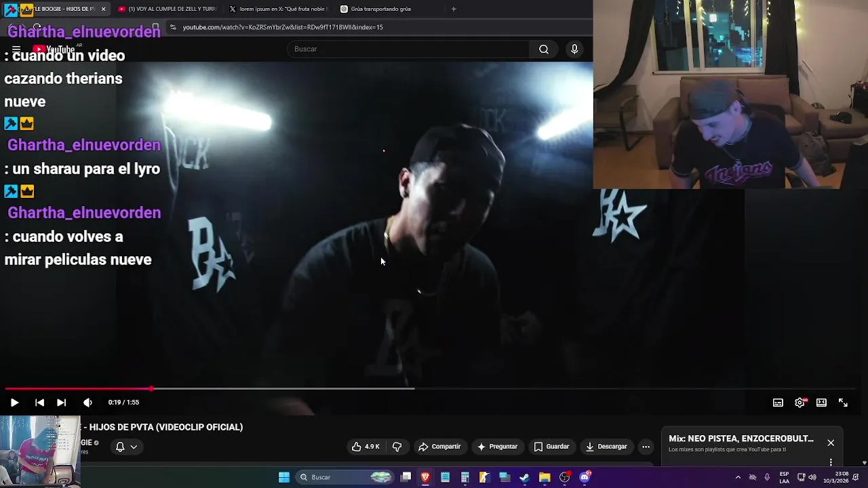The height and width of the screenshot is (488, 868).
Task: Click the streamer webcam overlay
Action: point(730,94)
